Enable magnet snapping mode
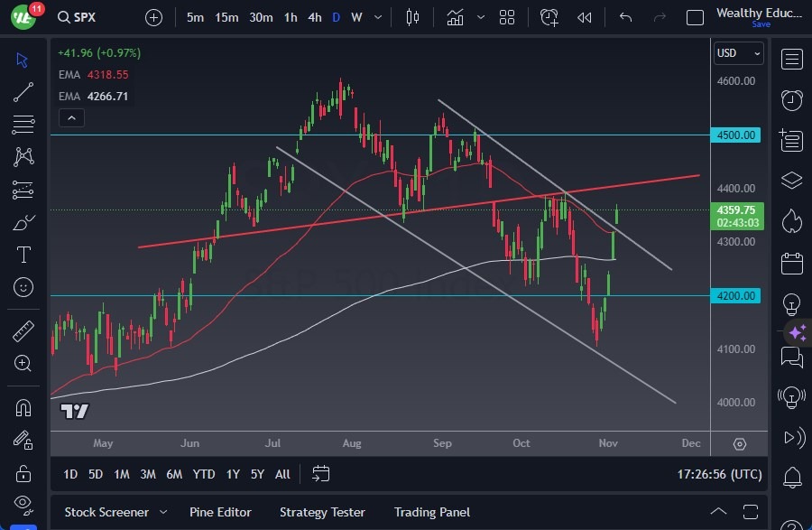Image resolution: width=812 pixels, height=530 pixels. pos(23,407)
